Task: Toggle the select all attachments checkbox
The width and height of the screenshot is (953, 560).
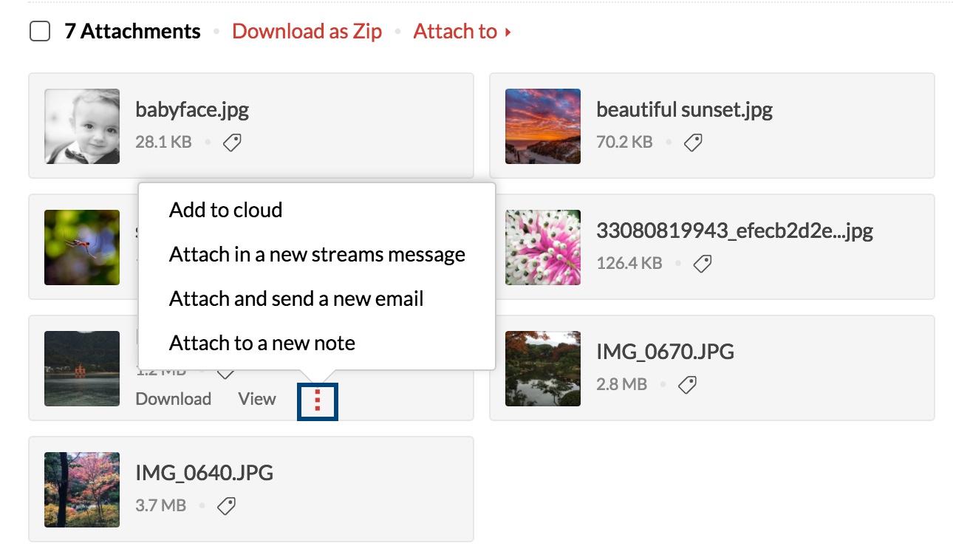Action: [40, 32]
